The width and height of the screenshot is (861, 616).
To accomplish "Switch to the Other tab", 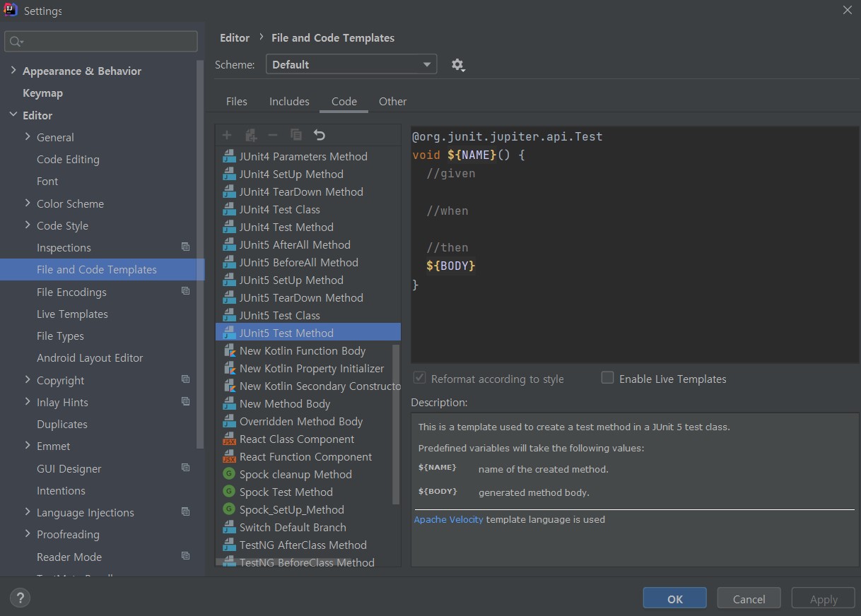I will (392, 102).
